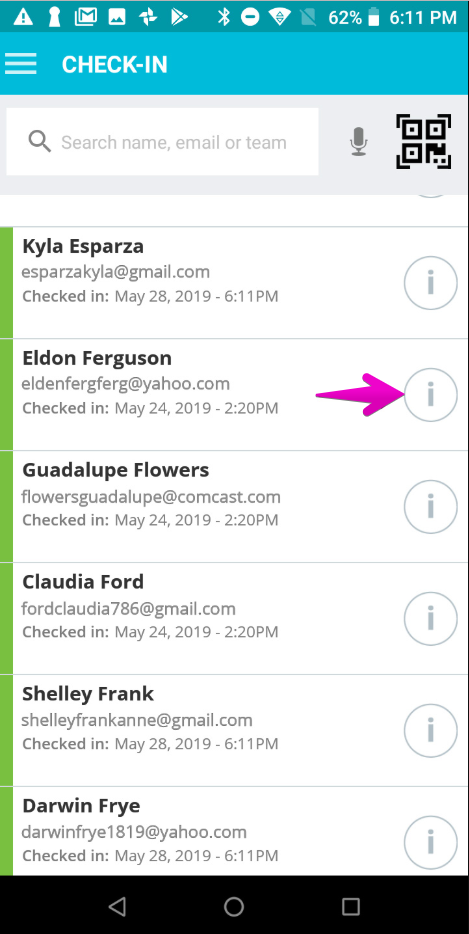Open info for Eldon Ferguson
Screen dimensions: 469x934
[430, 395]
